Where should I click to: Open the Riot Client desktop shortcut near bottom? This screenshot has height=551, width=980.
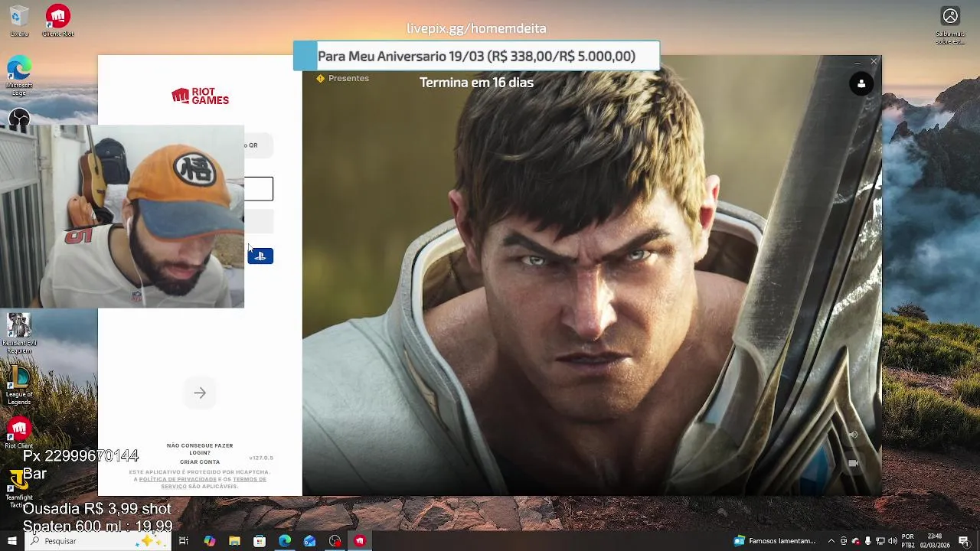19,433
